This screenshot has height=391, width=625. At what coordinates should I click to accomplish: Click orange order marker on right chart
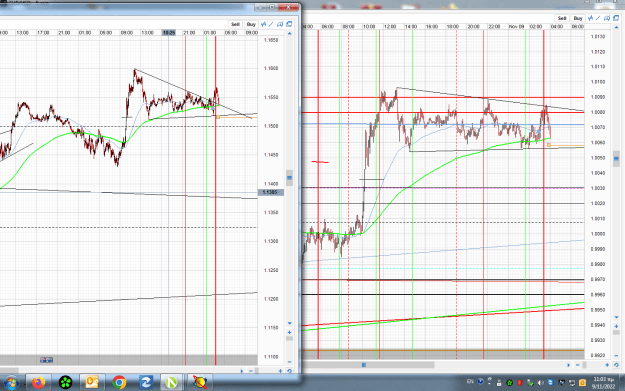coord(548,145)
